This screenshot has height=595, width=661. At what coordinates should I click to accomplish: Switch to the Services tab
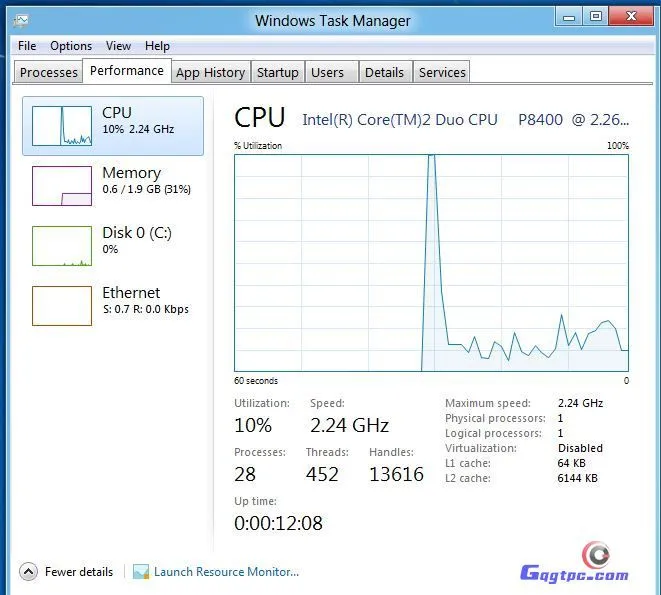[x=442, y=72]
